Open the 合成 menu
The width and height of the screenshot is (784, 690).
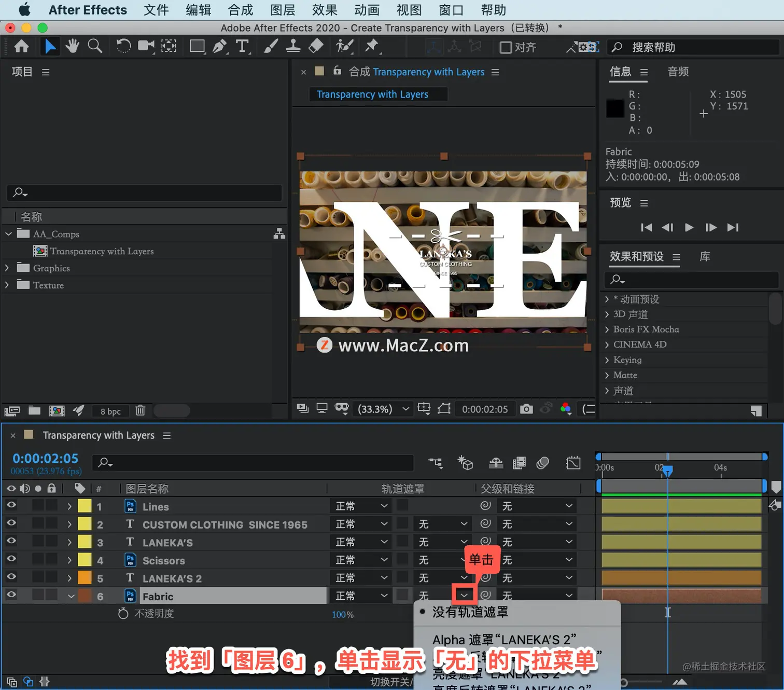(x=241, y=10)
